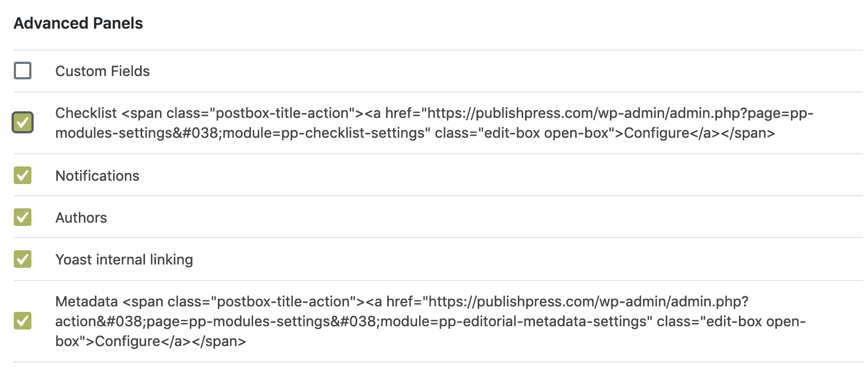
Task: Uncheck Yoast internal linking
Action: click(x=22, y=259)
